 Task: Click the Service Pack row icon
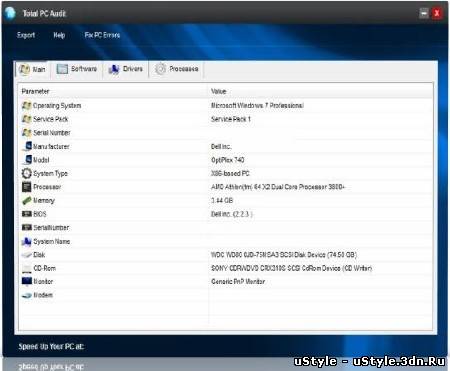click(x=26, y=119)
